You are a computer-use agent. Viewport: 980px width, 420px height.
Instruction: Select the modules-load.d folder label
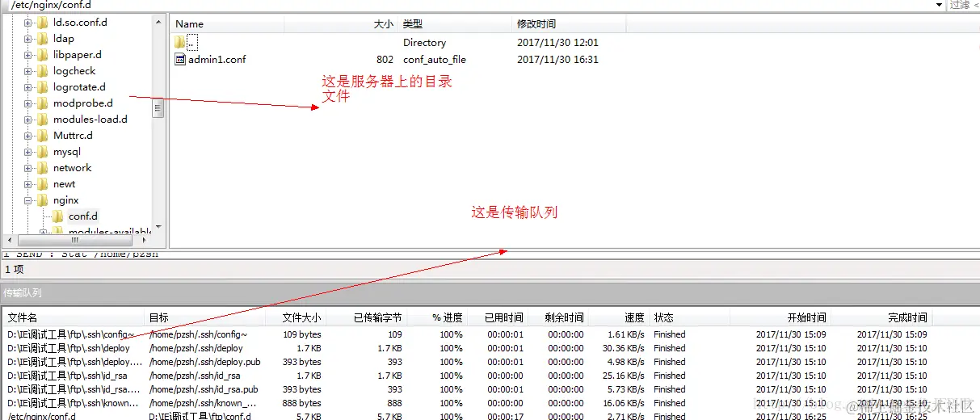click(x=90, y=120)
